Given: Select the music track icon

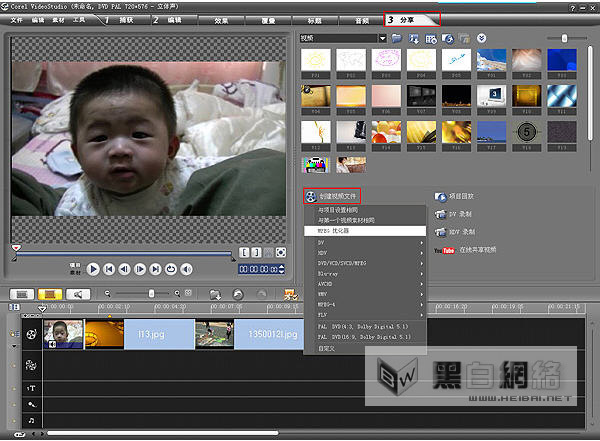Looking at the screenshot, I should tap(31, 420).
